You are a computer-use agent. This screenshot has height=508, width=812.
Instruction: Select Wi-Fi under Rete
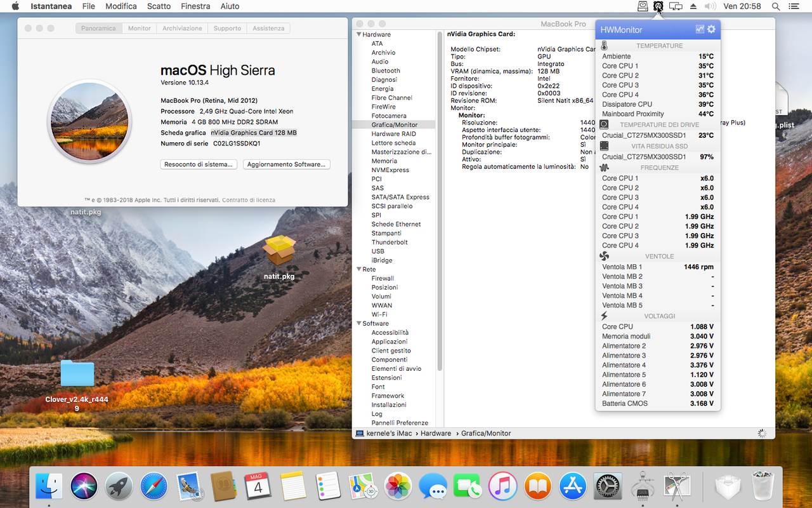(379, 314)
